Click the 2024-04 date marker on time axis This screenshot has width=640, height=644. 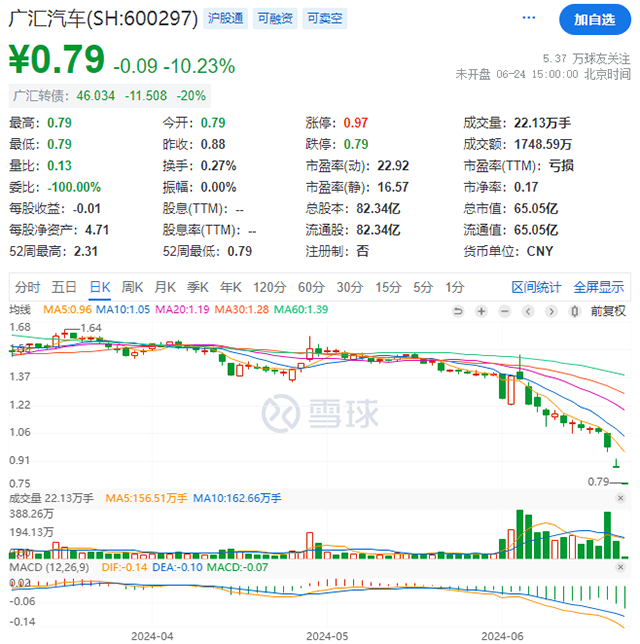(x=152, y=636)
